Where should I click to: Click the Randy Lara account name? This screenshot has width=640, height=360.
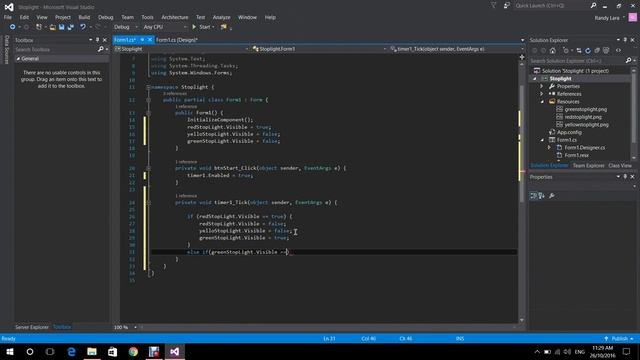tap(607, 18)
